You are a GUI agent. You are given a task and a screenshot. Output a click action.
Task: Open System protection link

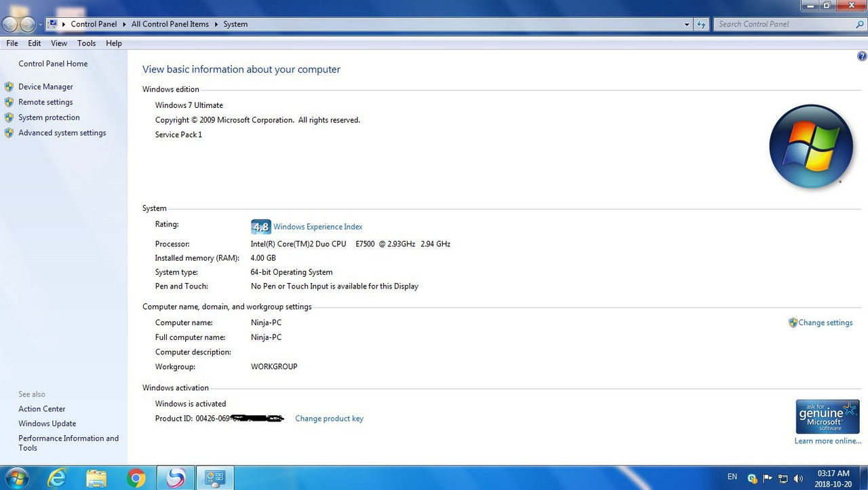click(x=49, y=117)
